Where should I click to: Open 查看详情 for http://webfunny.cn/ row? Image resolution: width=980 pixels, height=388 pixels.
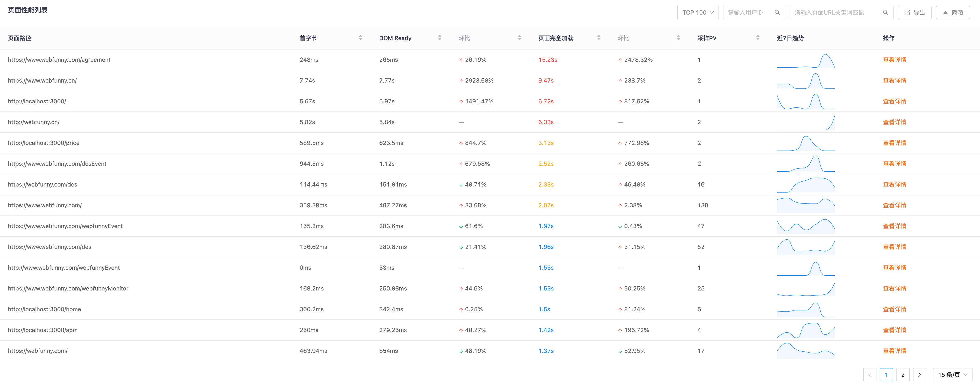click(894, 122)
